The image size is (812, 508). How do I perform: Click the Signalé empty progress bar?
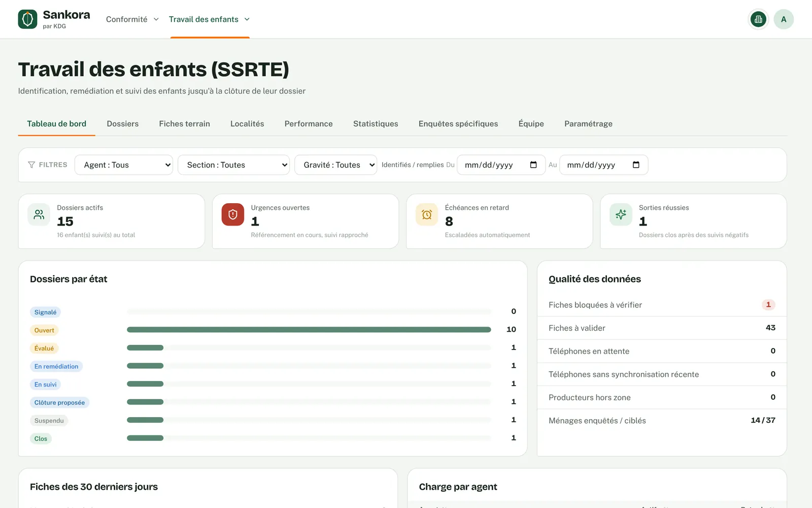point(309,311)
